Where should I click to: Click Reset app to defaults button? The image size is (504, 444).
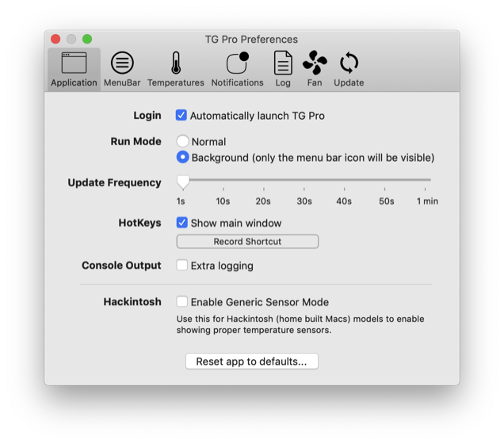tap(252, 362)
